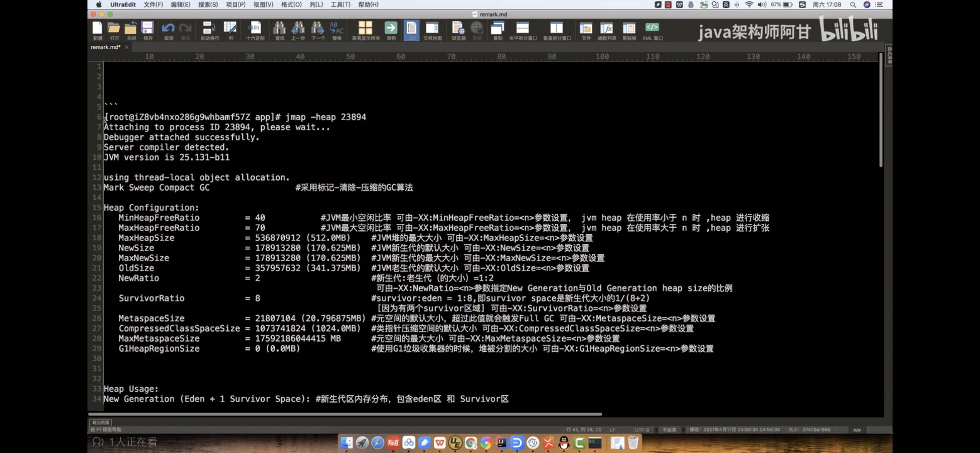Open 转到 go-to line icon
This screenshot has width=980, height=453.
pyautogui.click(x=391, y=31)
